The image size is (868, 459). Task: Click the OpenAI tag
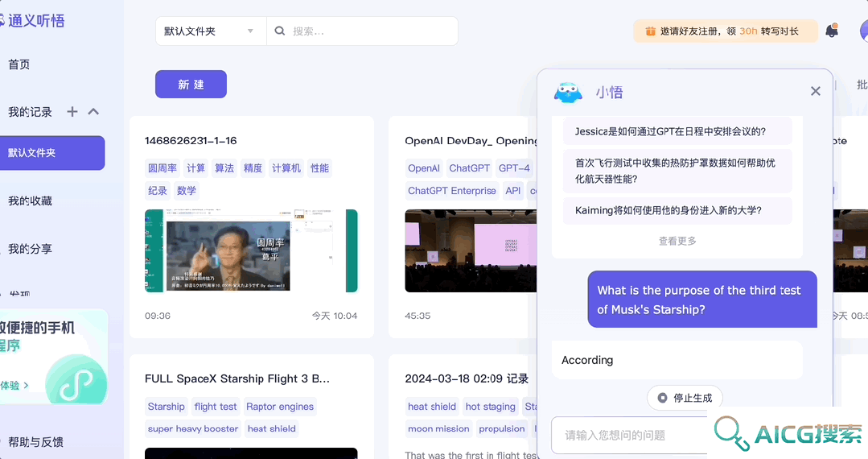click(x=423, y=168)
